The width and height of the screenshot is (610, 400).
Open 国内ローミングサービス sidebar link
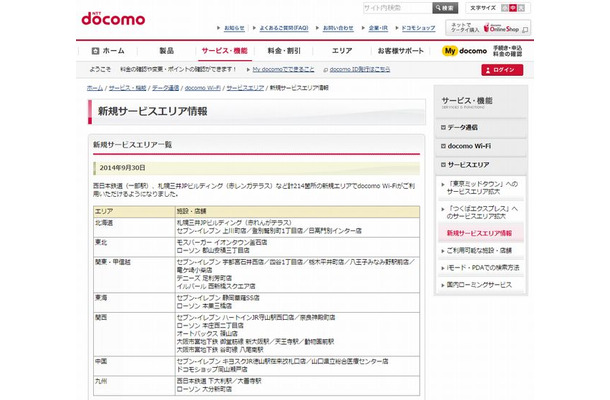point(479,285)
